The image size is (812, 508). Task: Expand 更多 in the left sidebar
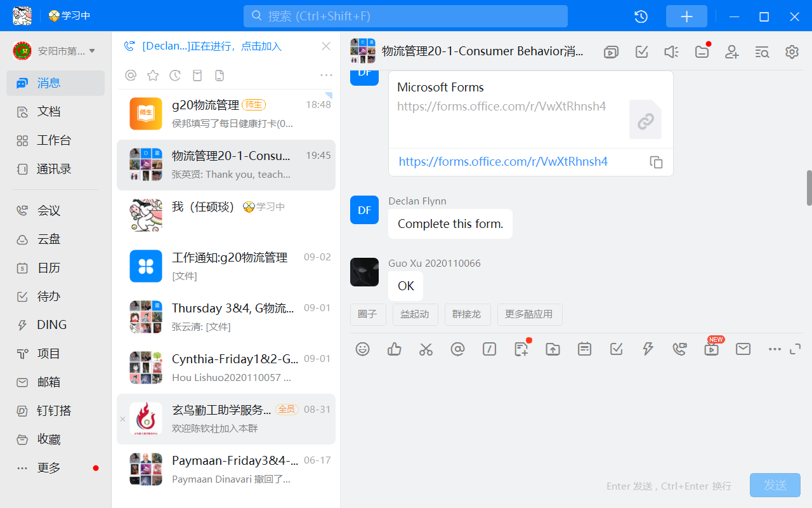[49, 468]
